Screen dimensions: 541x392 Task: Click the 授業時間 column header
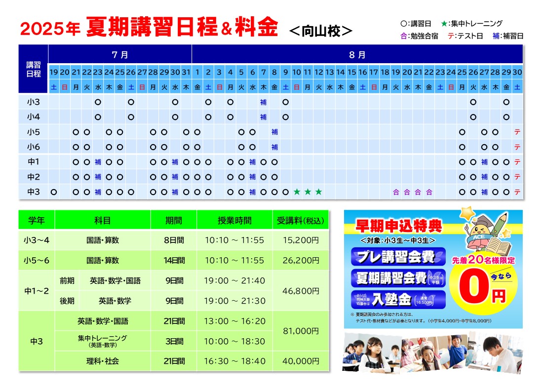[234, 220]
